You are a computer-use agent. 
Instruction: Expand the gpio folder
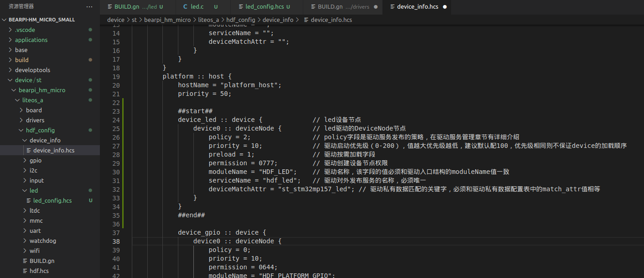point(25,161)
